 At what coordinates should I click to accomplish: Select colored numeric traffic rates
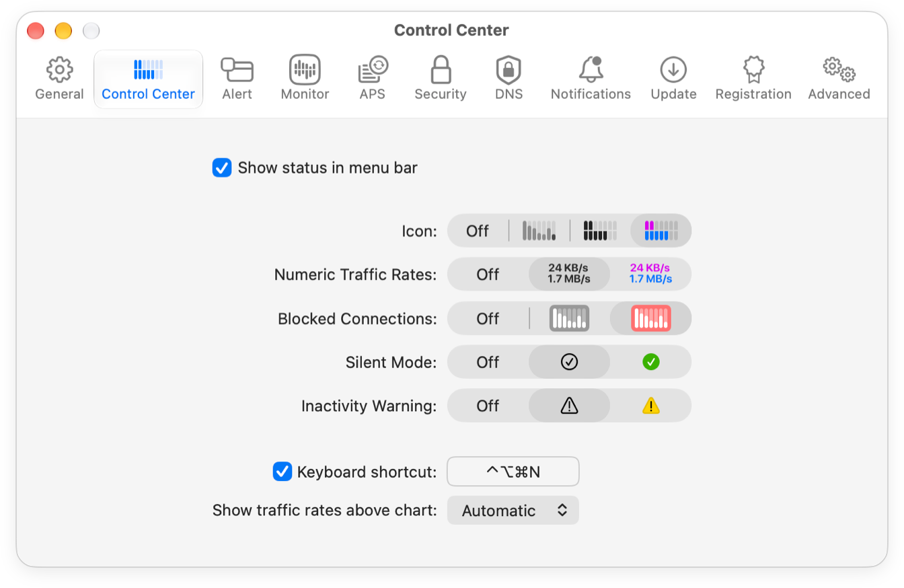point(650,274)
